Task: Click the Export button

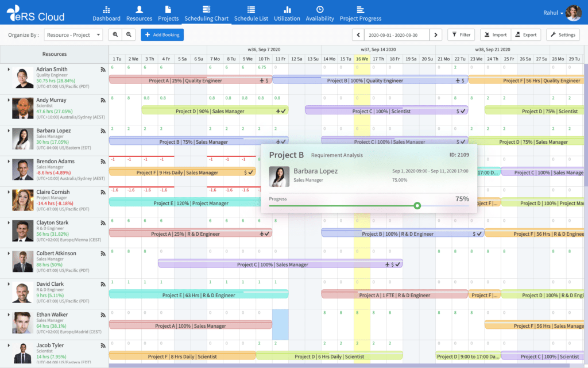Action: point(526,34)
